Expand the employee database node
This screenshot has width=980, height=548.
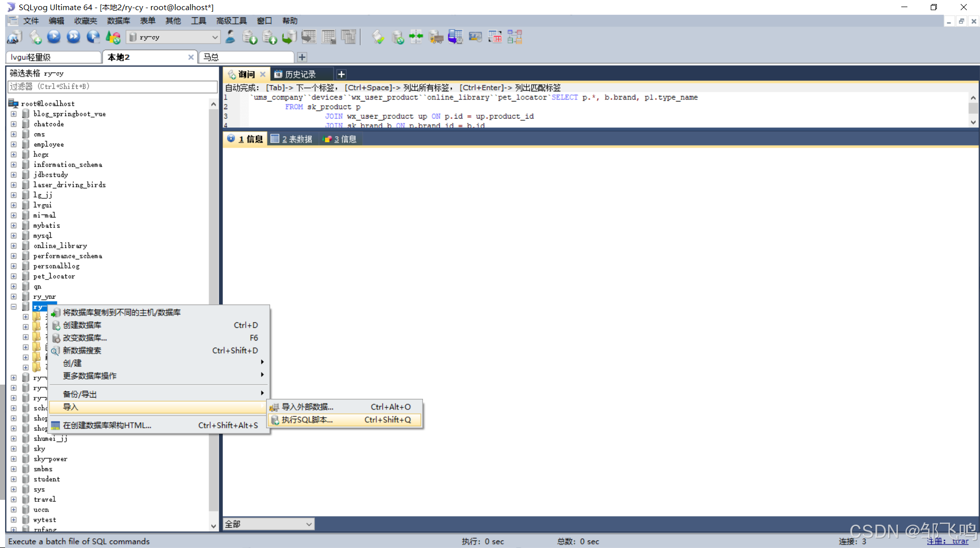tap(14, 144)
